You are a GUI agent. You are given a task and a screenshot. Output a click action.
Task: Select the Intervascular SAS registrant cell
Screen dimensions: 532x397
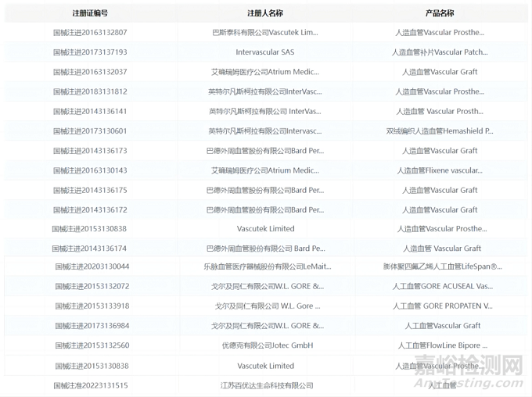(x=265, y=52)
